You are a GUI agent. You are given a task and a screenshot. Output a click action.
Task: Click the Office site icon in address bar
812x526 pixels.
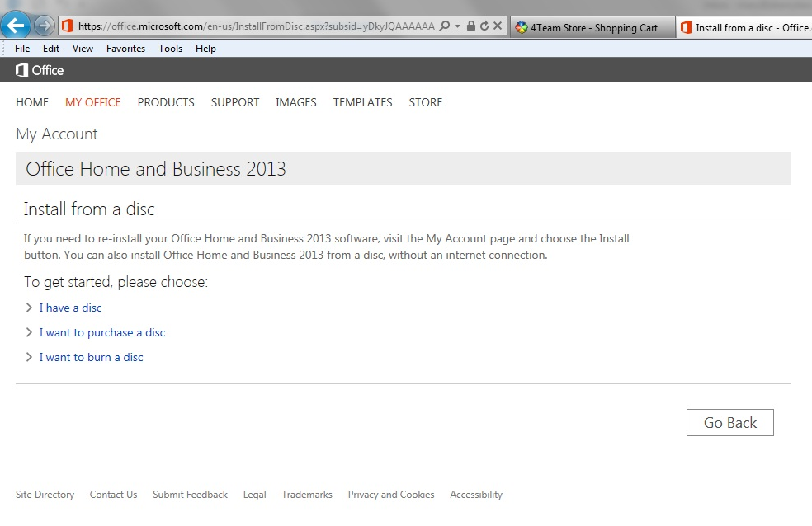68,26
